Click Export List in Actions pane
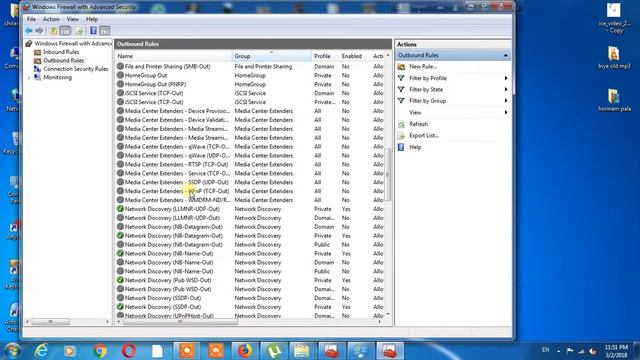This screenshot has height=360, width=640. 424,136
